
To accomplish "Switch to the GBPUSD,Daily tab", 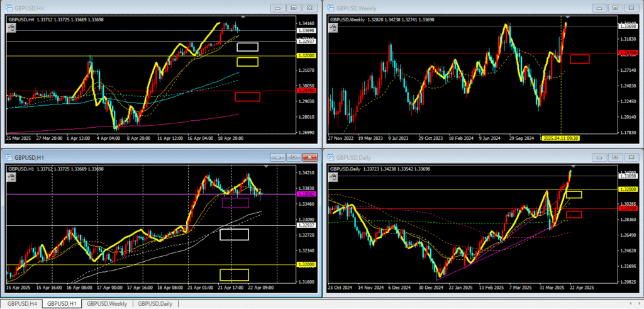I will click(155, 304).
